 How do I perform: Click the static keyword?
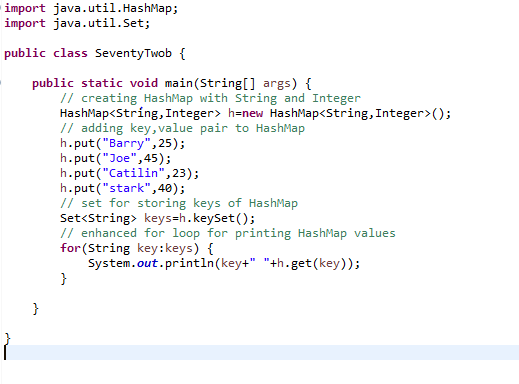coord(102,83)
